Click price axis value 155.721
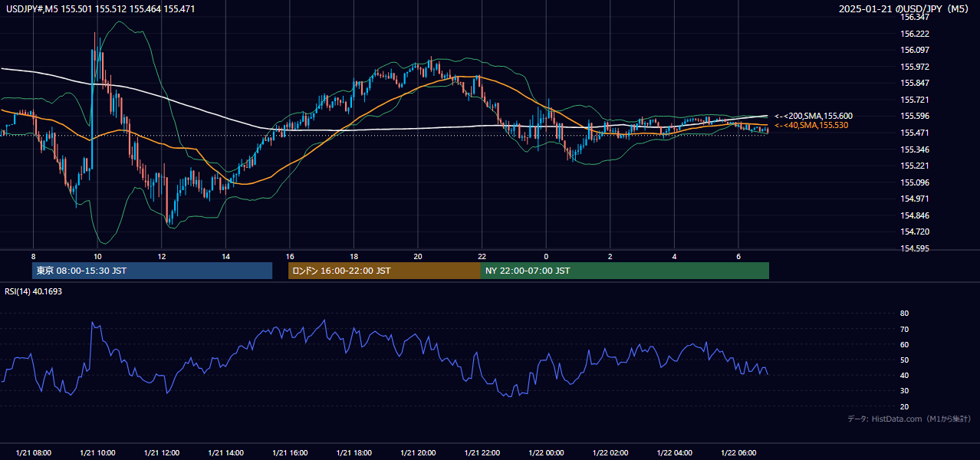The width and height of the screenshot is (980, 460). [915, 100]
